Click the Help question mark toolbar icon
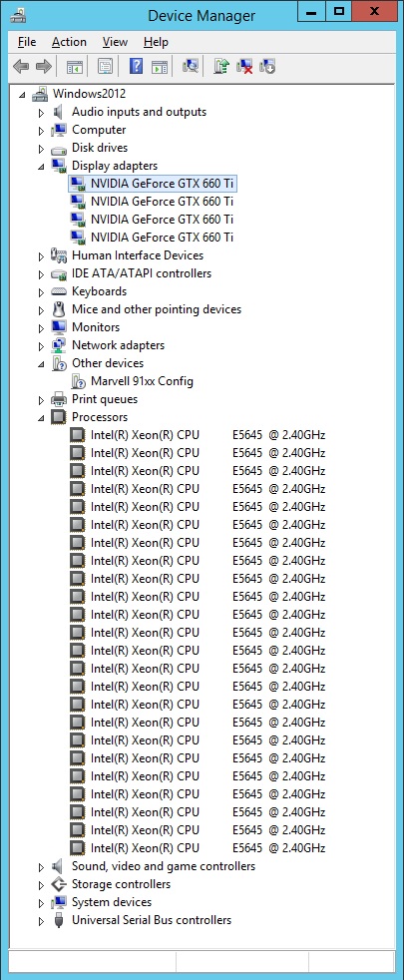The width and height of the screenshot is (404, 980). click(136, 66)
